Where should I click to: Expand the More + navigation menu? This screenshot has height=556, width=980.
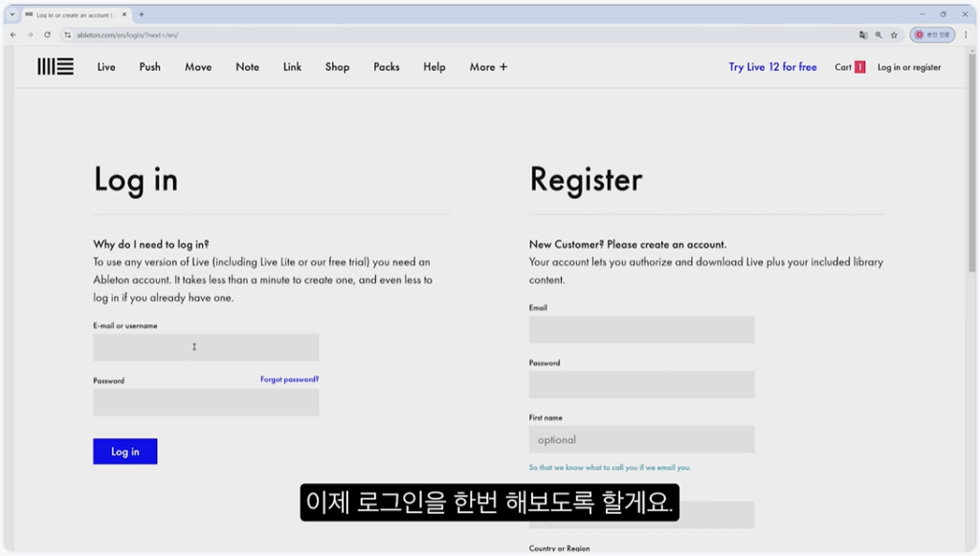click(488, 67)
